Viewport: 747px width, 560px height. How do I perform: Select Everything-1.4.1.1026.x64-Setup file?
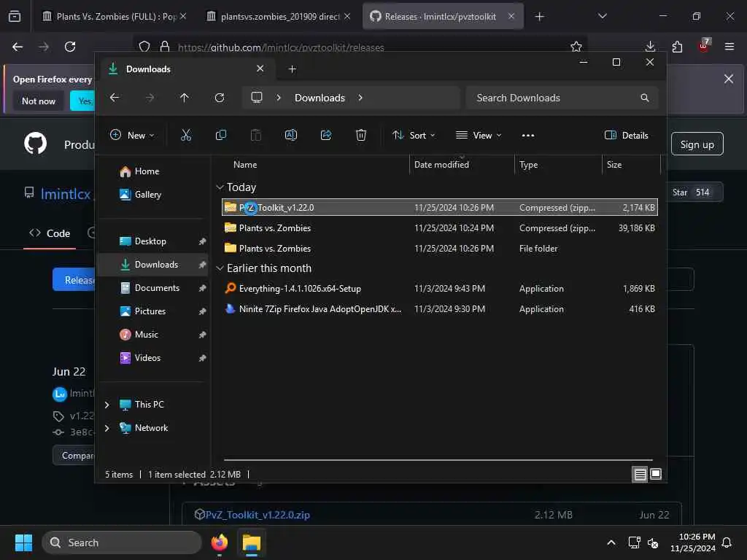440,289
